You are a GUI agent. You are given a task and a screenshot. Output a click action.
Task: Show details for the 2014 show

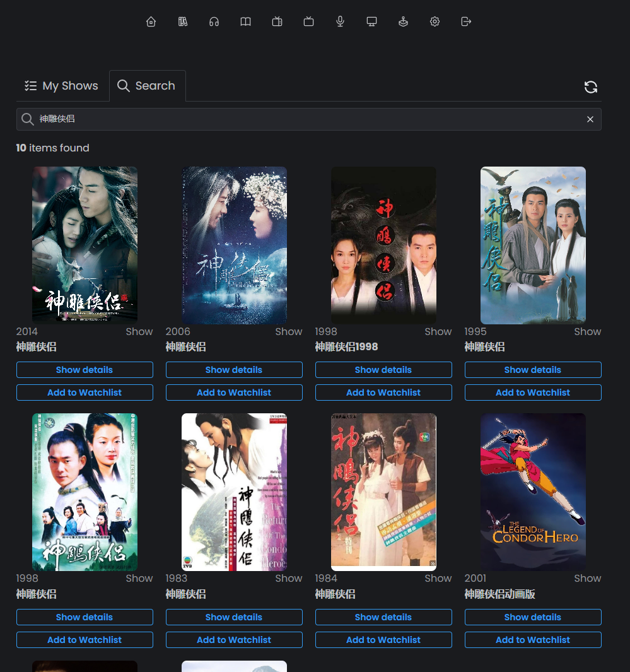click(85, 370)
